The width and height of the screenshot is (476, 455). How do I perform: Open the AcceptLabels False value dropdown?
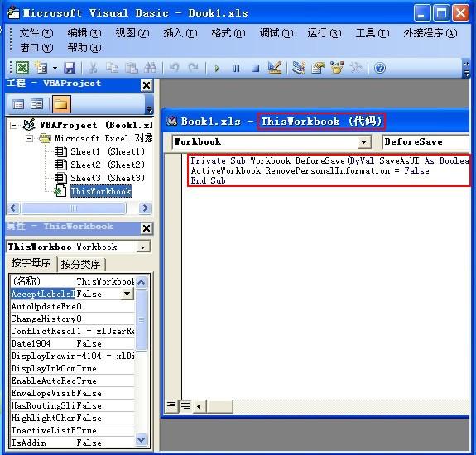127,294
